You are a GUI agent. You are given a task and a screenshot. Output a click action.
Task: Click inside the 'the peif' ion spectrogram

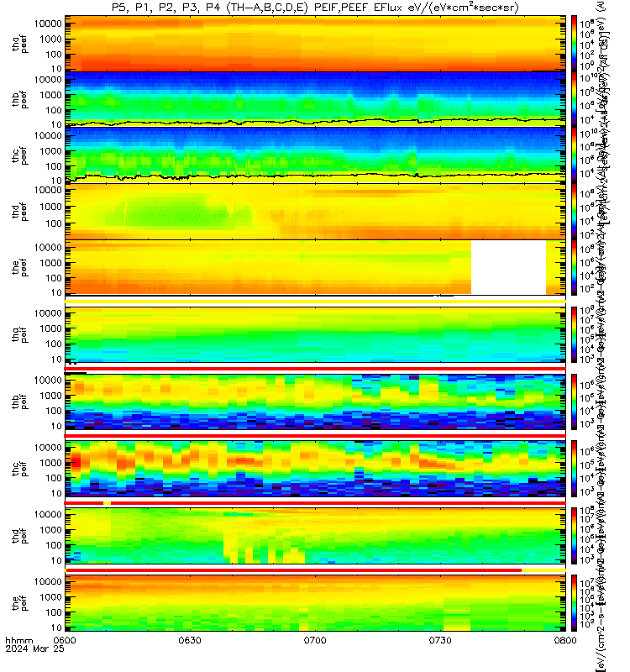click(315, 603)
